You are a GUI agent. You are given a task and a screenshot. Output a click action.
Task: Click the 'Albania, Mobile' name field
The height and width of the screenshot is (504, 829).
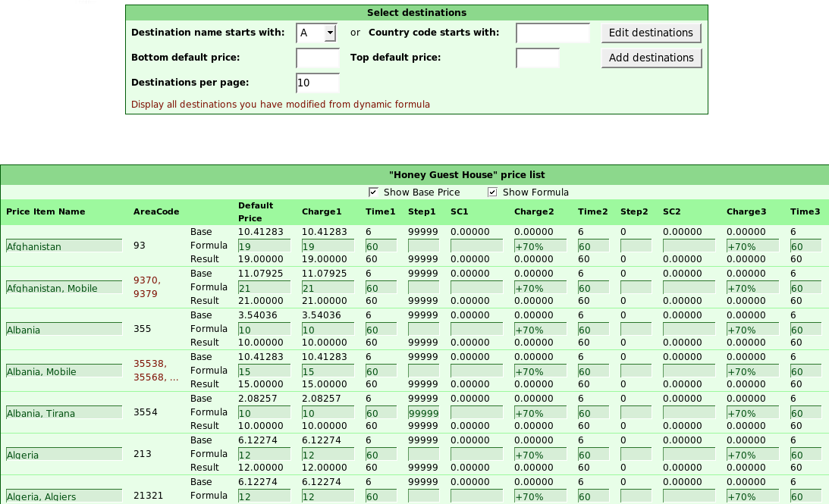(x=64, y=371)
